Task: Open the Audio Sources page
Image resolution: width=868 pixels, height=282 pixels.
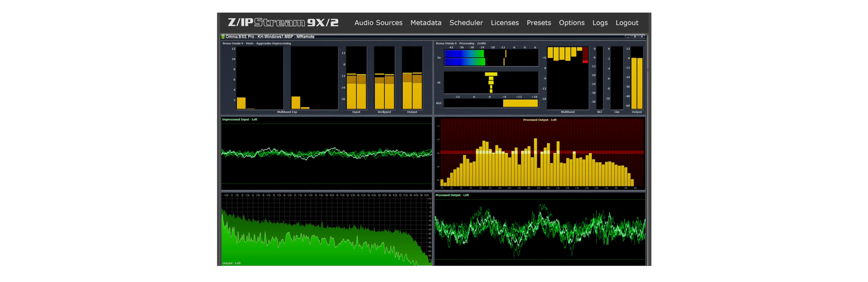Action: (x=378, y=23)
